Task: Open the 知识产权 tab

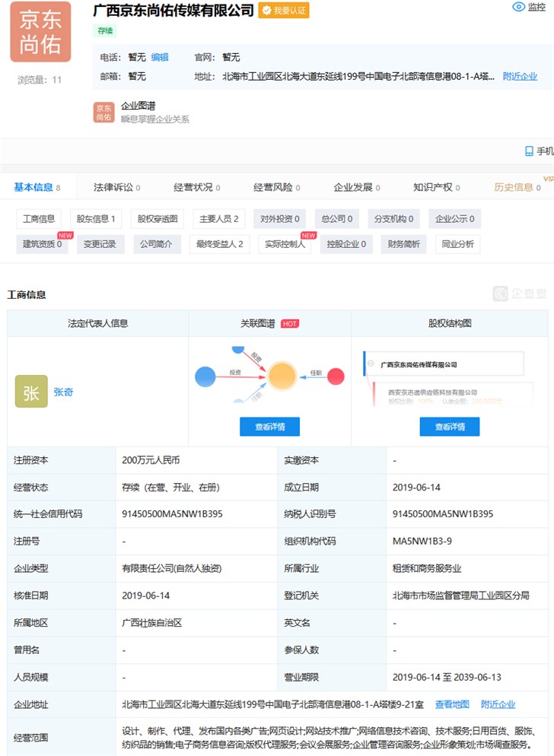Action: pyautogui.click(x=432, y=187)
